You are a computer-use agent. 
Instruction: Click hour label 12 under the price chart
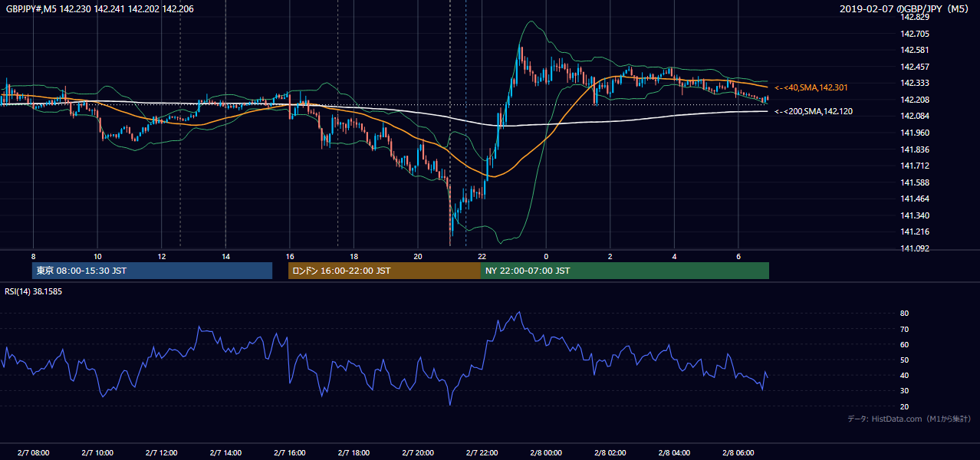(x=161, y=256)
